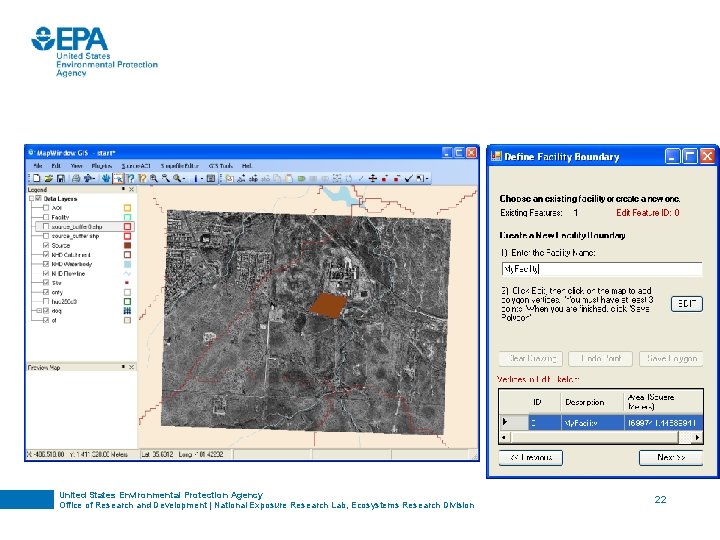Select the MyFacility description cell in table
Image resolution: width=720 pixels, height=540 pixels.
[592, 422]
